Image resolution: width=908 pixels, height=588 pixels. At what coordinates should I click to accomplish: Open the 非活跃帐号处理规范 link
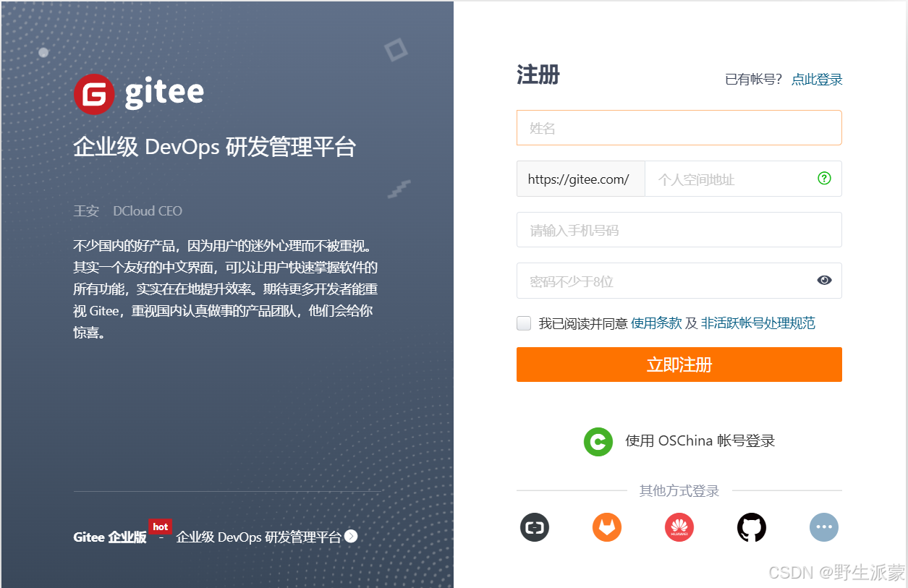coord(758,323)
